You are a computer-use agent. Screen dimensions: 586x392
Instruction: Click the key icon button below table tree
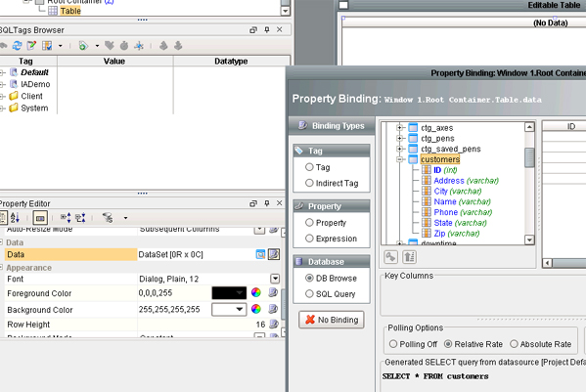pyautogui.click(x=391, y=257)
